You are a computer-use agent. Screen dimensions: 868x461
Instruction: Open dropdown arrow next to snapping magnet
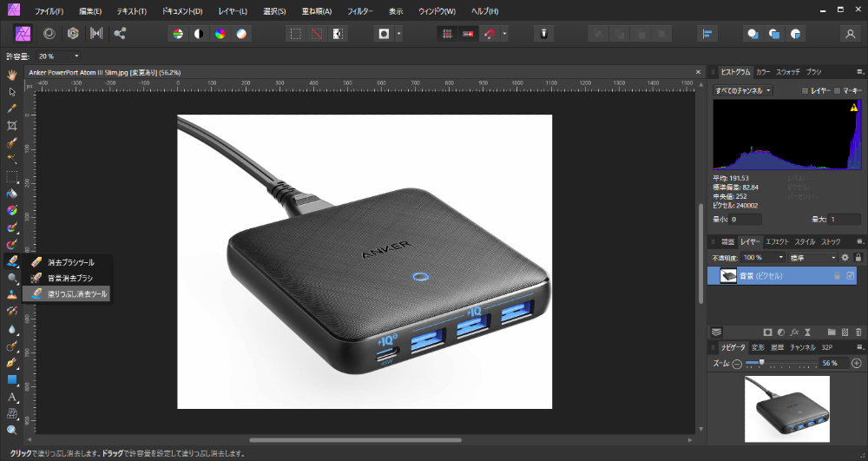click(x=504, y=34)
